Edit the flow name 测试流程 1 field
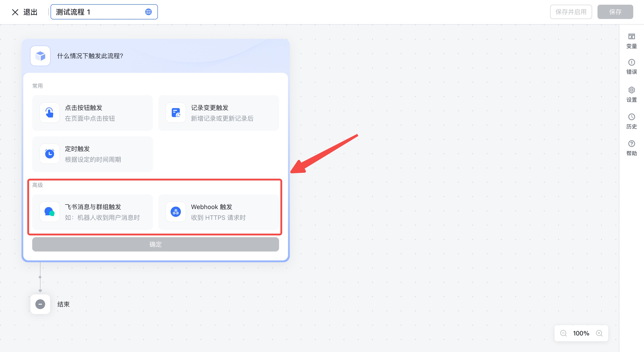 (104, 12)
